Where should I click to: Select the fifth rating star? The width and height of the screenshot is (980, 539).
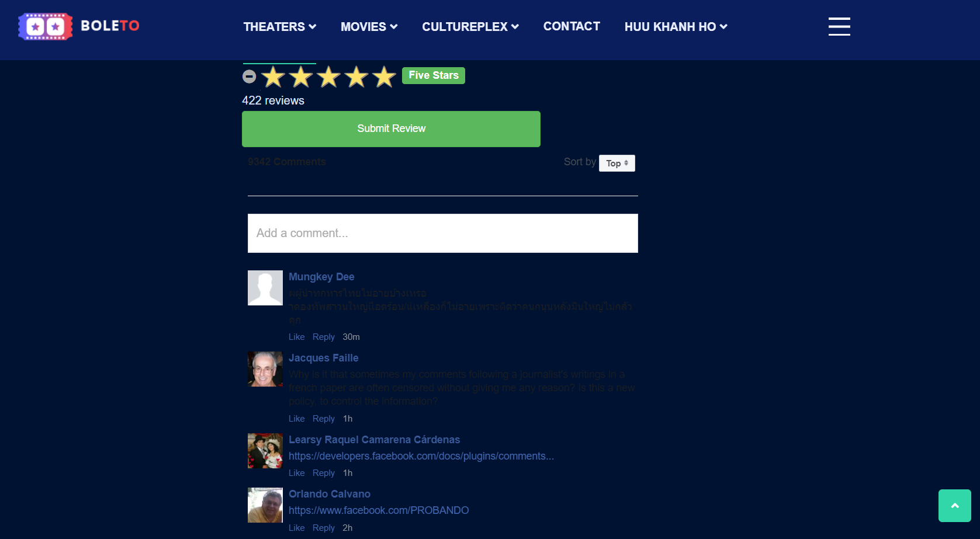[383, 76]
